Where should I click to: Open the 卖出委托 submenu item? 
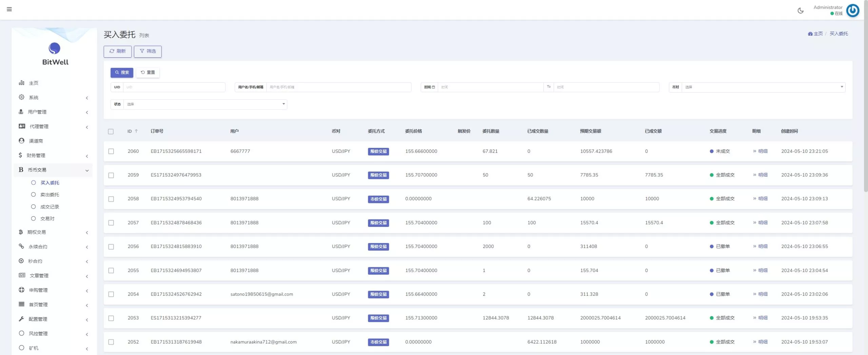pos(50,195)
